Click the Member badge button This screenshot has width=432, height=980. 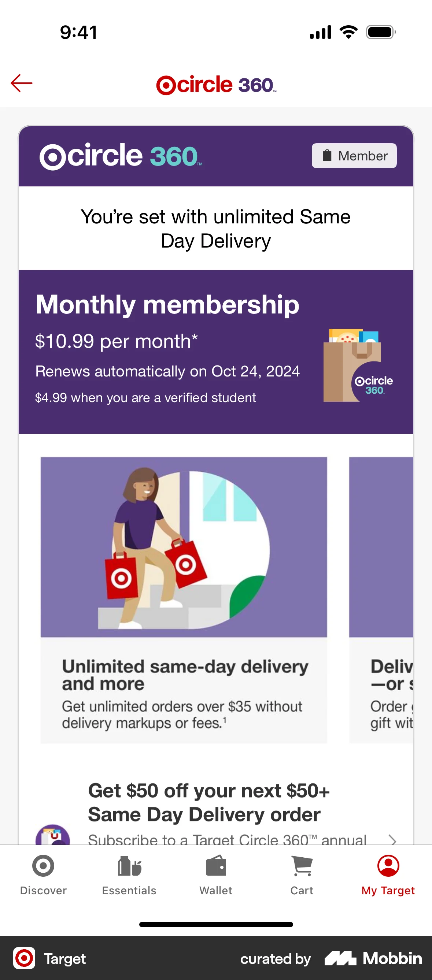coord(354,156)
